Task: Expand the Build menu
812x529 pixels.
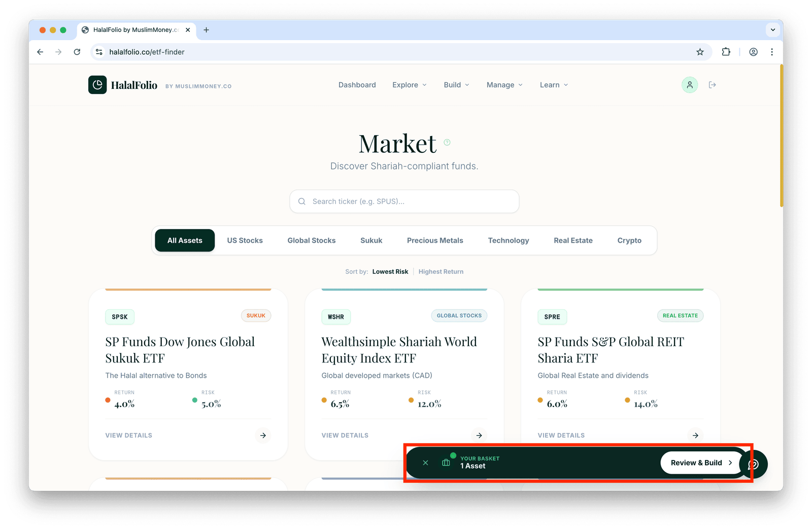Action: pyautogui.click(x=456, y=85)
